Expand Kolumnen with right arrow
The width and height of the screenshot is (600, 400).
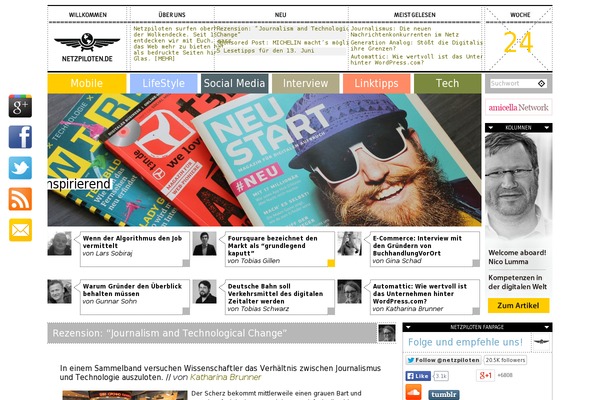(x=547, y=127)
